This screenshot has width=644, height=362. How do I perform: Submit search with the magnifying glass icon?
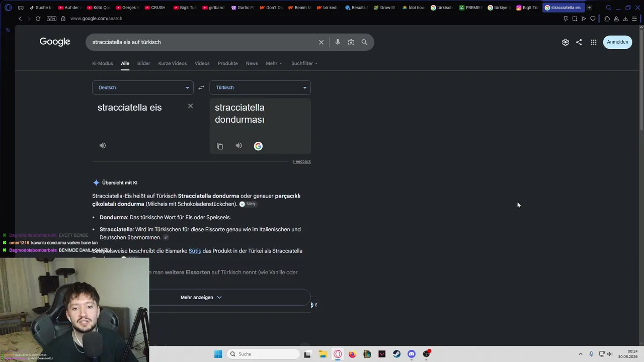point(364,42)
